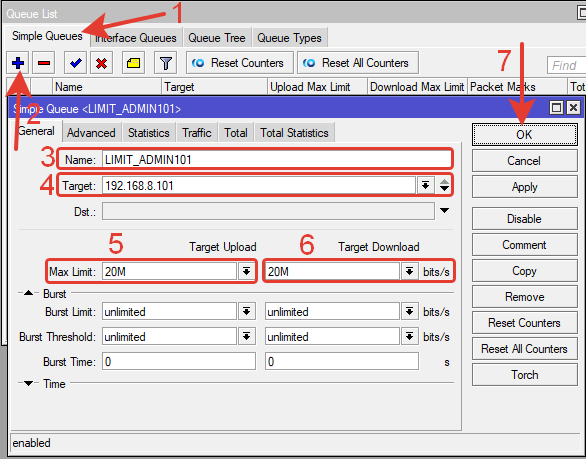Click the toolbar Reset Counters button
586x459 pixels.
click(240, 63)
